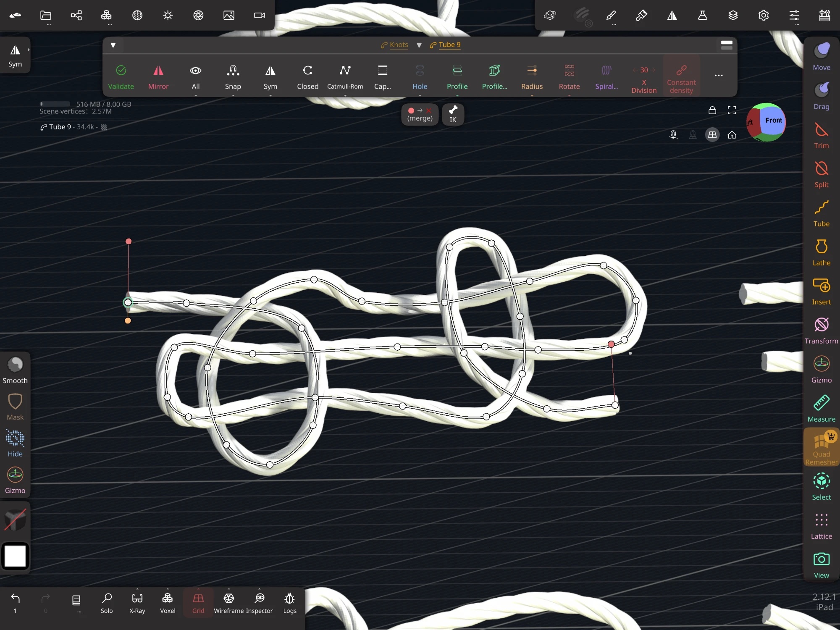
Task: Select the Measure tool
Action: [821, 409]
